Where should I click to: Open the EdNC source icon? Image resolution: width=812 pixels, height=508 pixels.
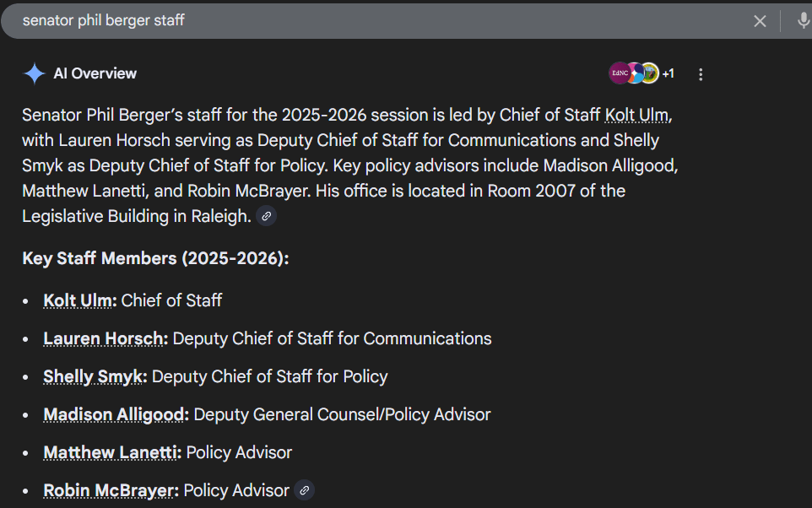619,73
